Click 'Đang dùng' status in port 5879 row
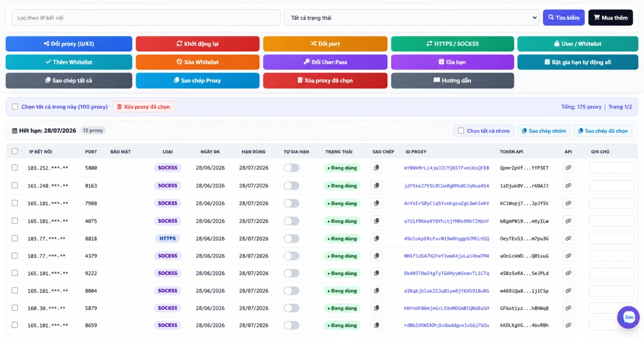The height and width of the screenshot is (338, 644). 342,308
